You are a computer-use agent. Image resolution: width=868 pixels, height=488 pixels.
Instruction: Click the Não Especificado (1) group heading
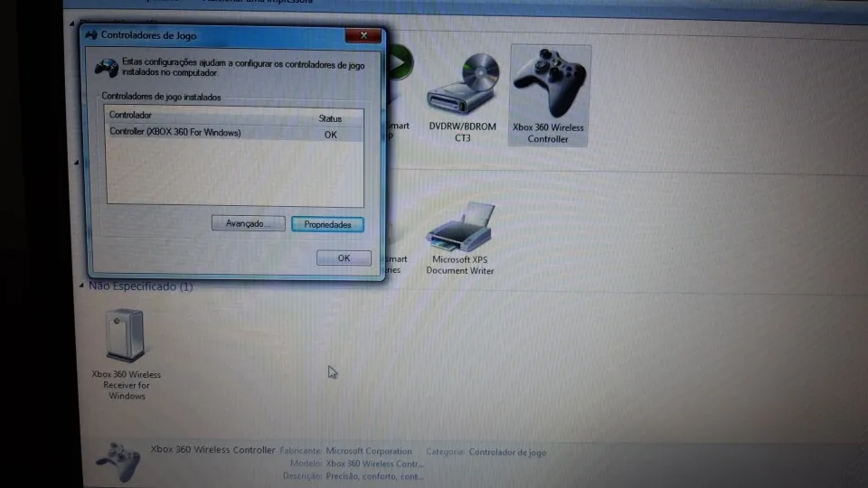click(x=141, y=286)
